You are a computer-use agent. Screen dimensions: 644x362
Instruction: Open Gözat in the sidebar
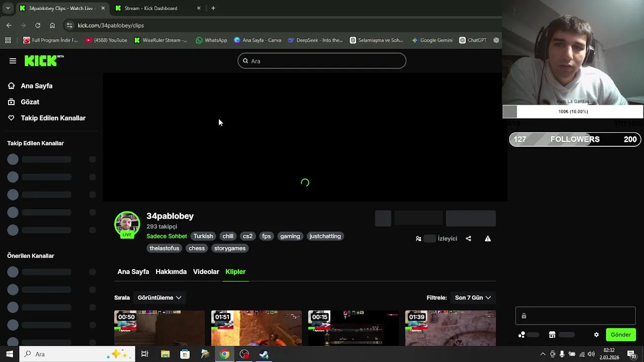pos(23,102)
